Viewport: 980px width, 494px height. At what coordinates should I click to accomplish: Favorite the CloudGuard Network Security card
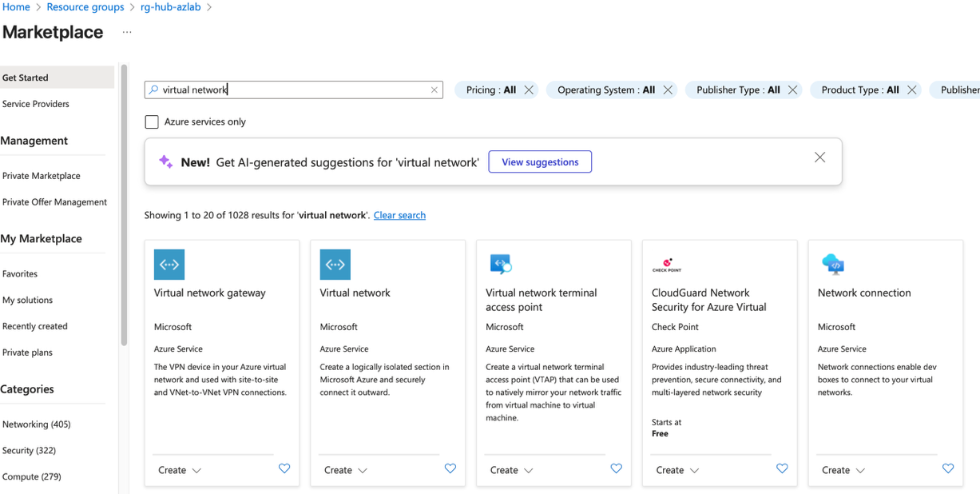[782, 469]
